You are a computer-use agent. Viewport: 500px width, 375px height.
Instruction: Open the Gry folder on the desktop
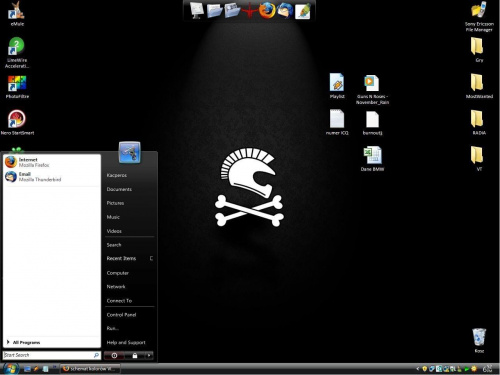coord(479,50)
